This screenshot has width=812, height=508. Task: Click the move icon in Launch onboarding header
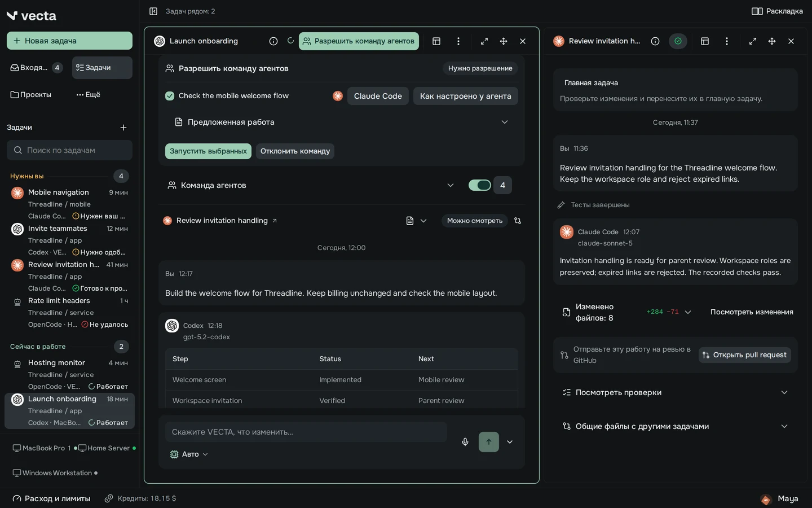coord(504,41)
